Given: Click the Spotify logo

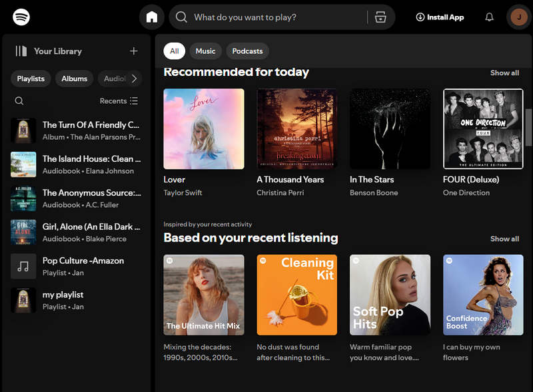Looking at the screenshot, I should [21, 17].
